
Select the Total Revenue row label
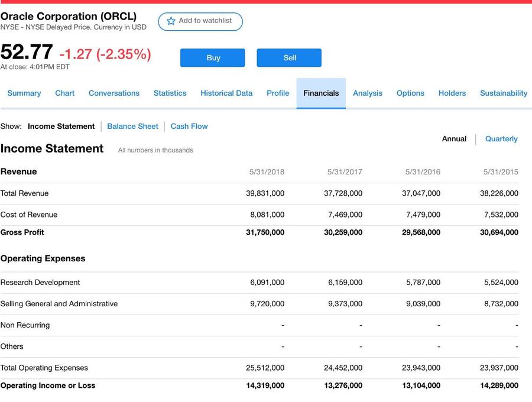(x=24, y=193)
